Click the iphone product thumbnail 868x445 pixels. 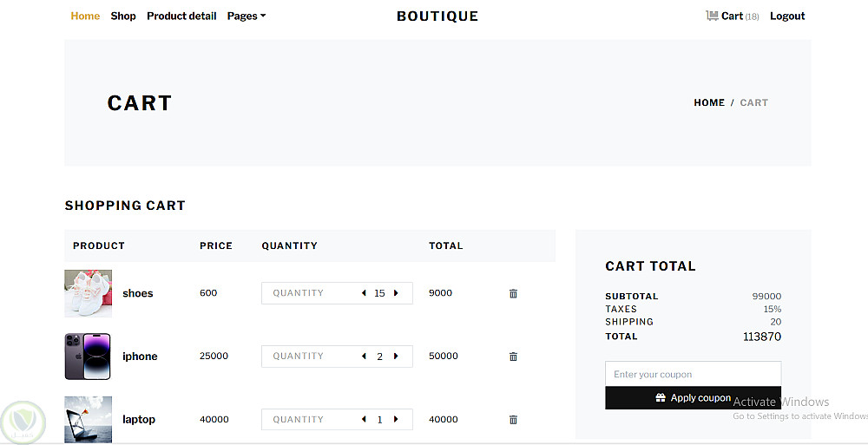point(88,357)
